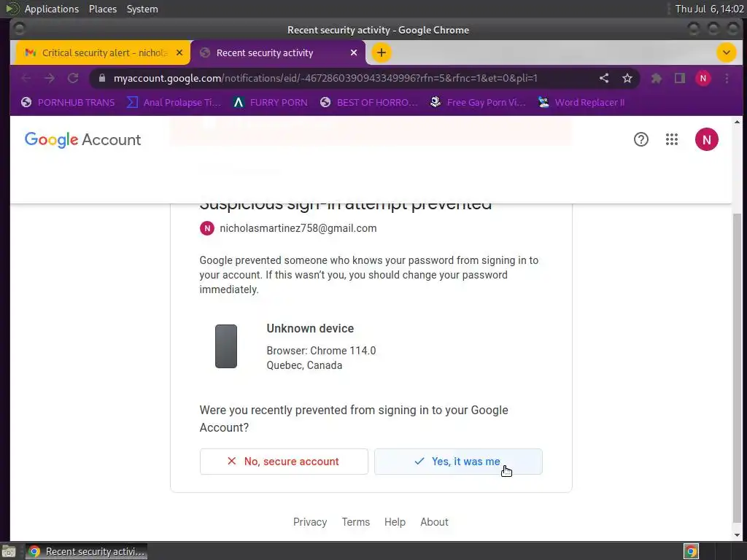Open the Chrome profile avatar N in toolbar
The image size is (747, 560).
(x=703, y=78)
